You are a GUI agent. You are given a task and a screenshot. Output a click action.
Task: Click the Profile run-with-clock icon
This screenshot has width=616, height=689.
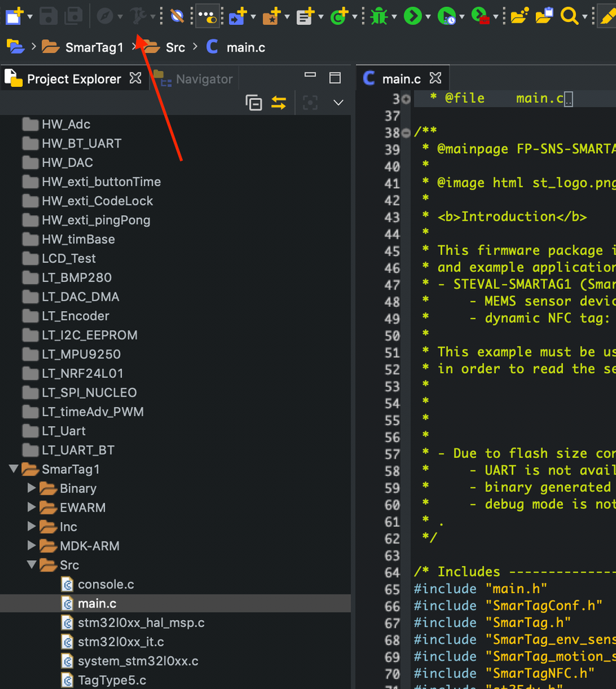click(447, 17)
